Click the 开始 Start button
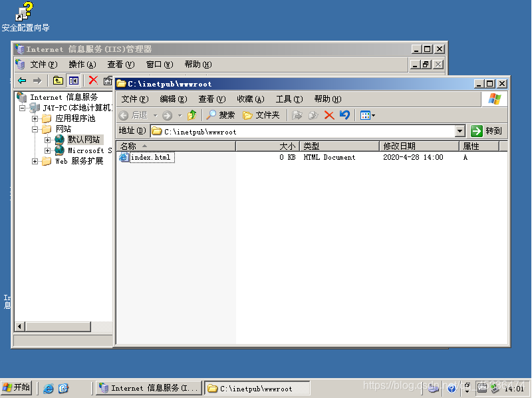This screenshot has width=532, height=398. pyautogui.click(x=17, y=387)
